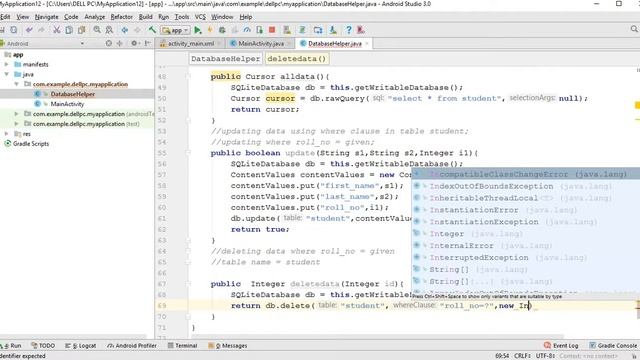Click the Synchronize refresh icon

tap(14, 30)
